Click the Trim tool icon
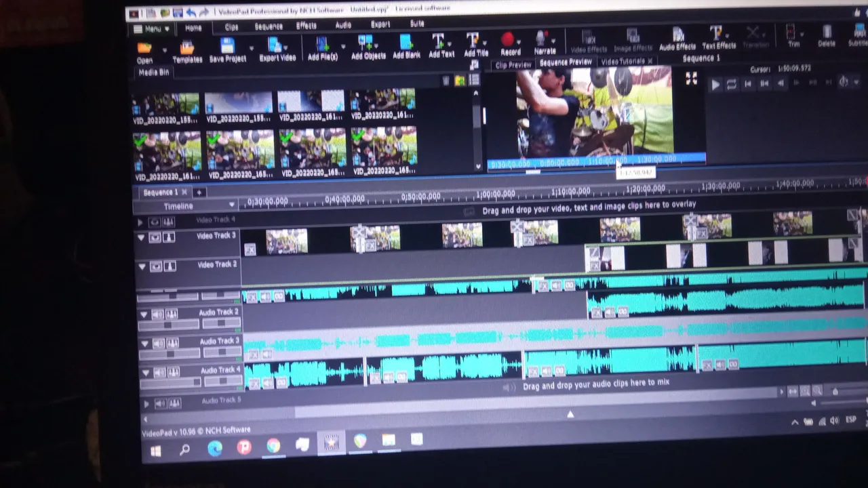Image resolution: width=868 pixels, height=488 pixels. point(791,32)
